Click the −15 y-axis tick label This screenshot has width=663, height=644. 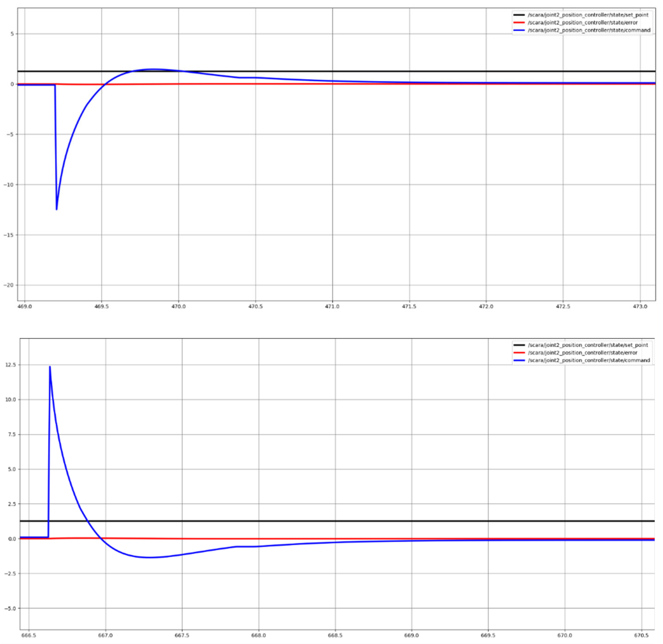8,235
